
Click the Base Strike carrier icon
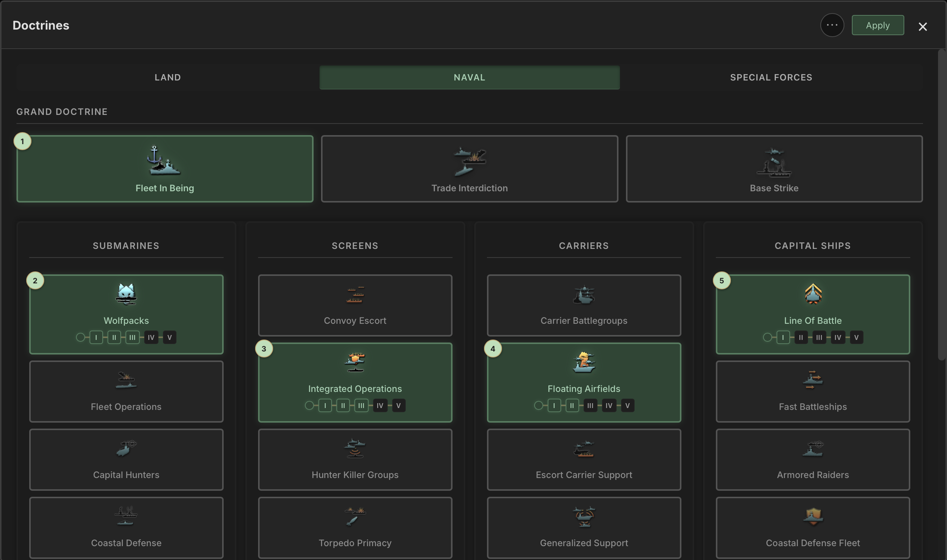[774, 162]
